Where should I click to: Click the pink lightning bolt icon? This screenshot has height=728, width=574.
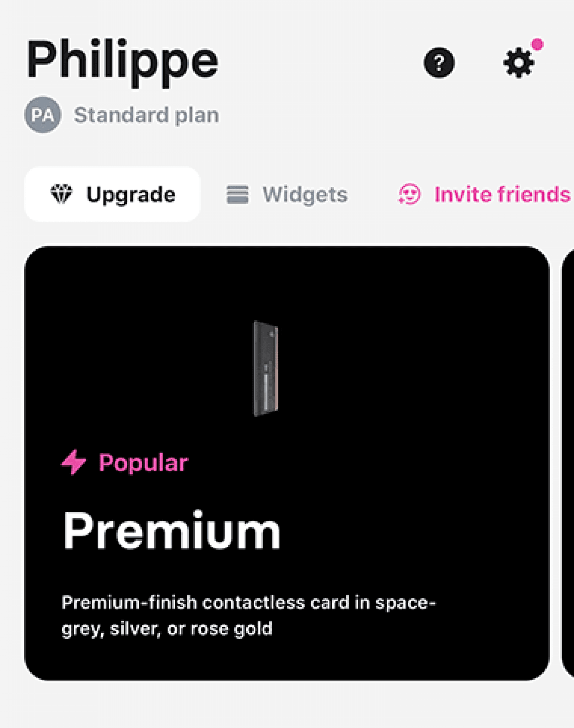pyautogui.click(x=74, y=462)
